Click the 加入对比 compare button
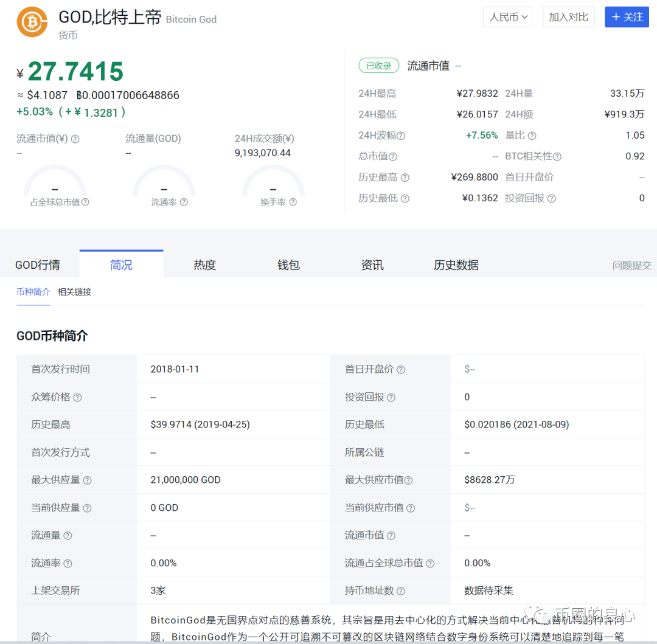 pyautogui.click(x=568, y=17)
